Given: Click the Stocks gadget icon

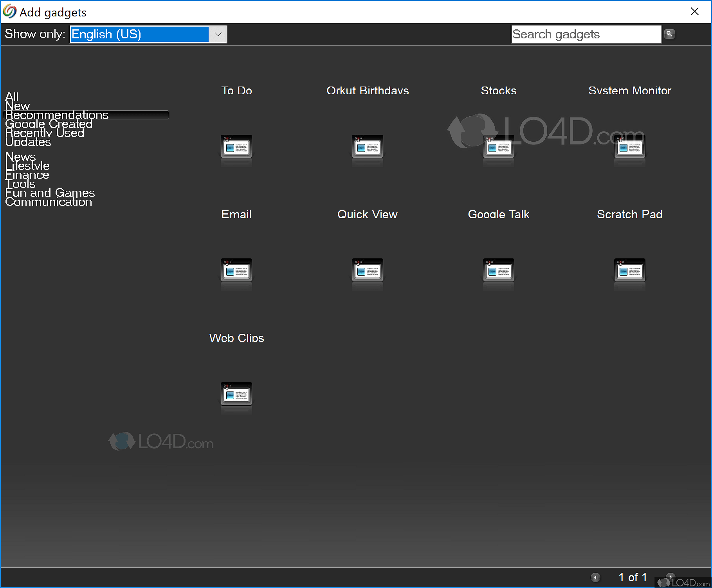Looking at the screenshot, I should pos(499,146).
